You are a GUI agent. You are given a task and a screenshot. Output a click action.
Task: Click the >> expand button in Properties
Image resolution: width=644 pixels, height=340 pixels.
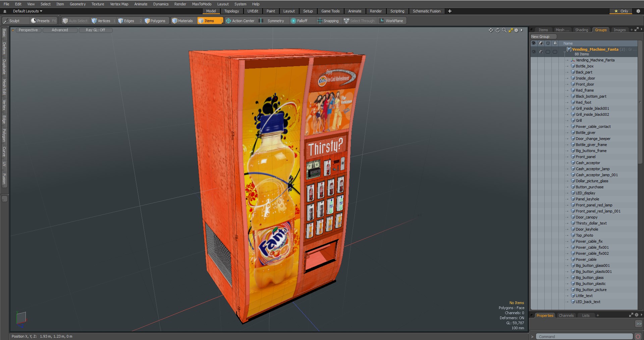point(639,324)
